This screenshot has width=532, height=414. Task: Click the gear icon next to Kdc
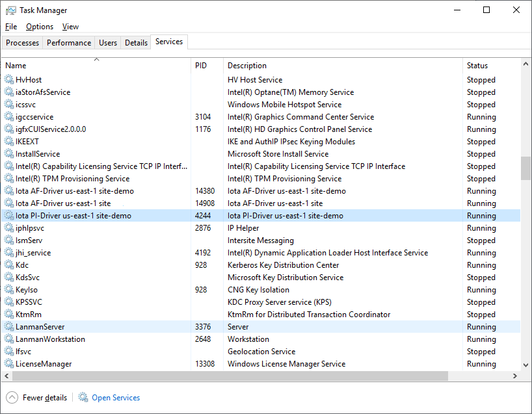click(9, 265)
